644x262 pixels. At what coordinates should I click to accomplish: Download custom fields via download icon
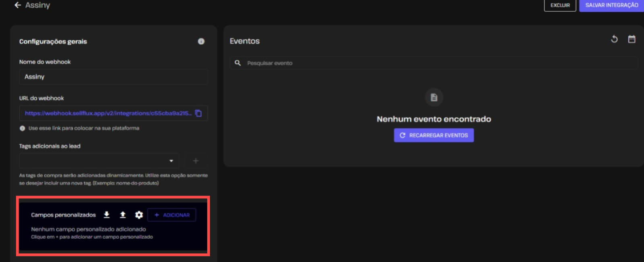[x=107, y=215]
